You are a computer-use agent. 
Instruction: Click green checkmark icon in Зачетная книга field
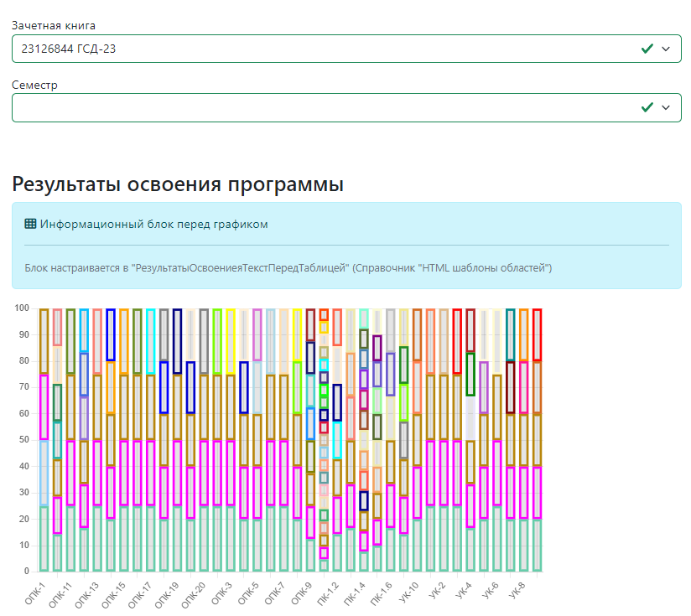647,49
